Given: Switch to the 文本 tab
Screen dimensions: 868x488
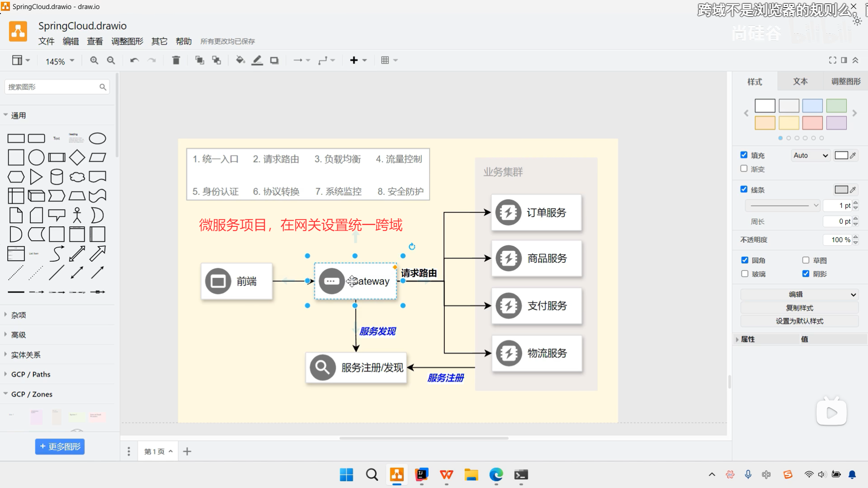Looking at the screenshot, I should click(x=800, y=81).
